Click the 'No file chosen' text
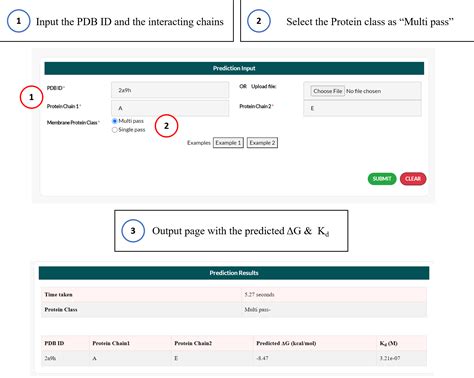Viewport: 474px width, 378px height. pyautogui.click(x=363, y=91)
